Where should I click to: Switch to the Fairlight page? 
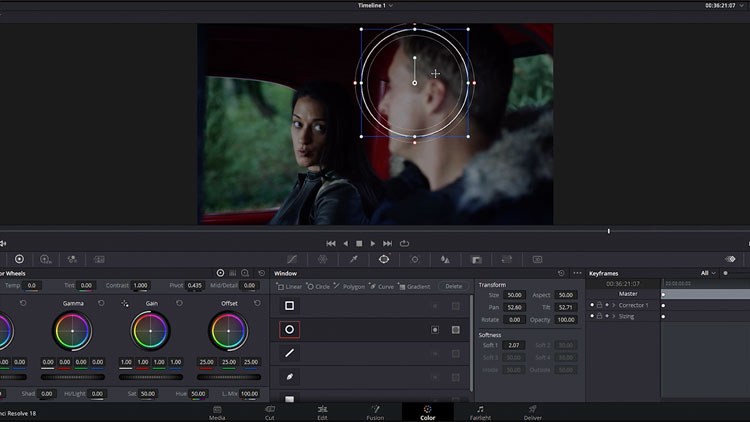coord(480,412)
